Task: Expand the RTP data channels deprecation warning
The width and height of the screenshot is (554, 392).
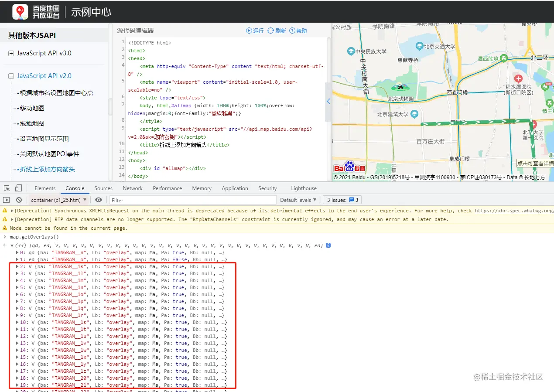Action: [x=12, y=220]
